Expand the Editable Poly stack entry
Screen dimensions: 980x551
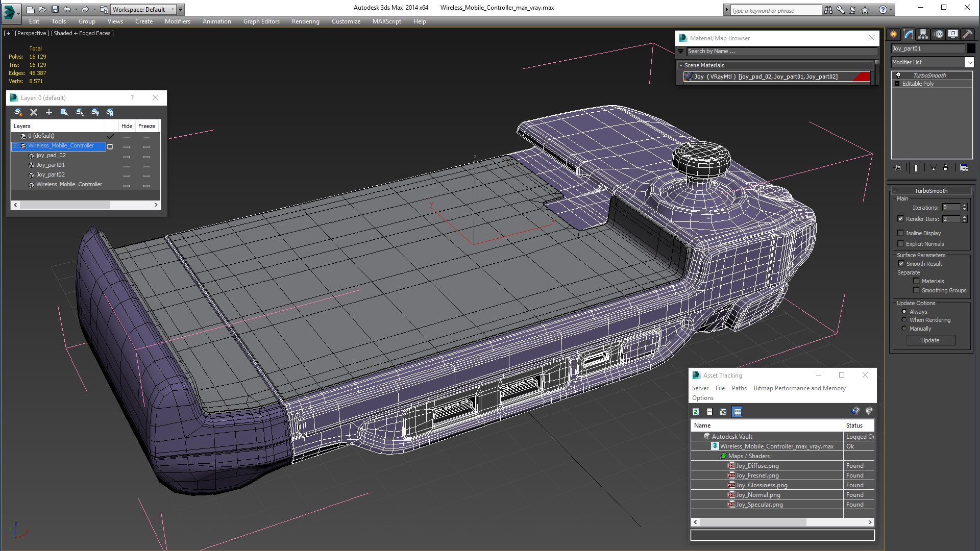point(897,84)
